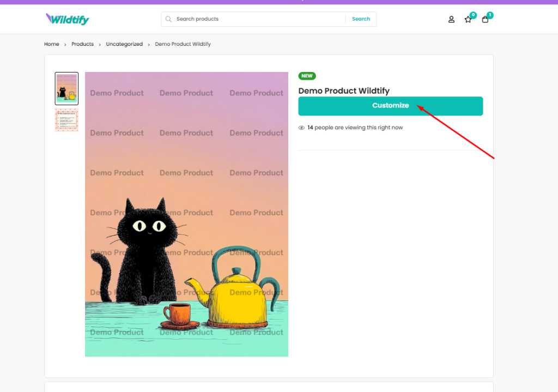Click Demo Product Wildtify breadcrumb item
Screen dimensions: 558x392
point(183,44)
